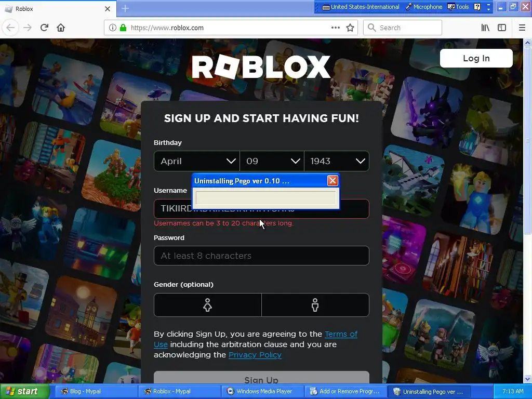Click the address bar URL

coord(167,28)
